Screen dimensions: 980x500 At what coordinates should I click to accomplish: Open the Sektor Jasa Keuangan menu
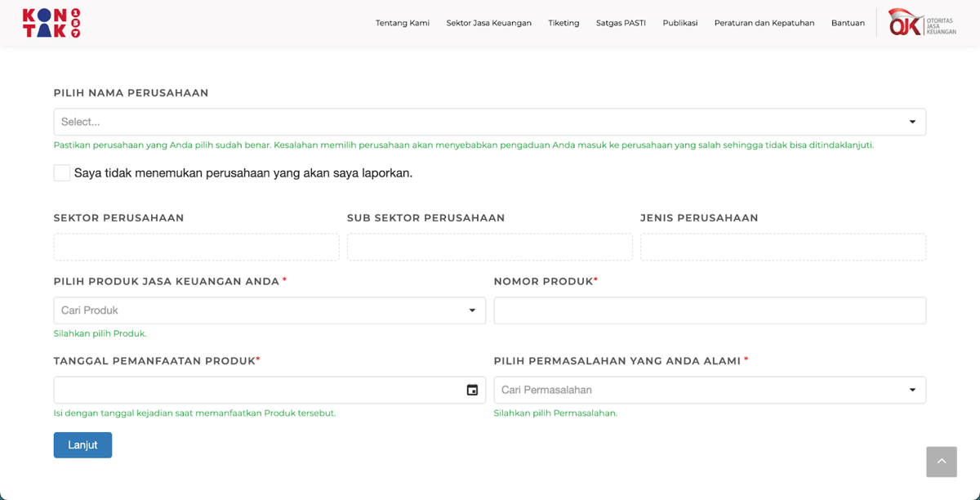(x=488, y=23)
